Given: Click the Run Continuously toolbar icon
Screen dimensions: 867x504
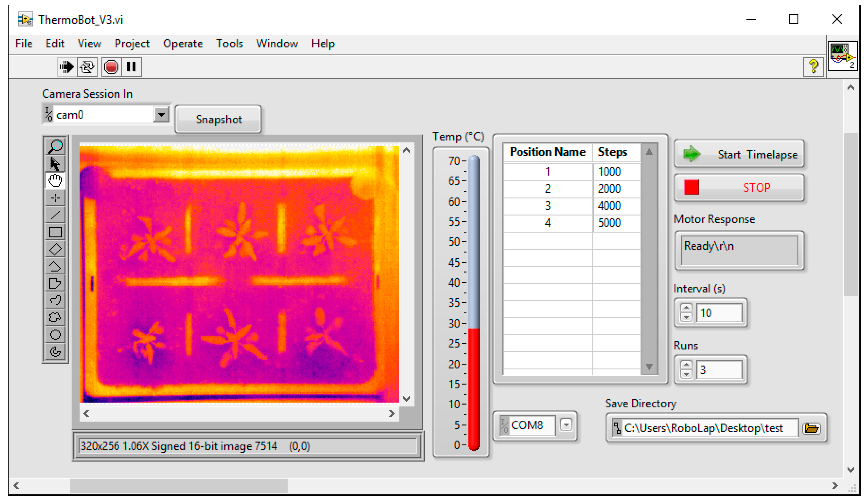Looking at the screenshot, I should pos(87,67).
